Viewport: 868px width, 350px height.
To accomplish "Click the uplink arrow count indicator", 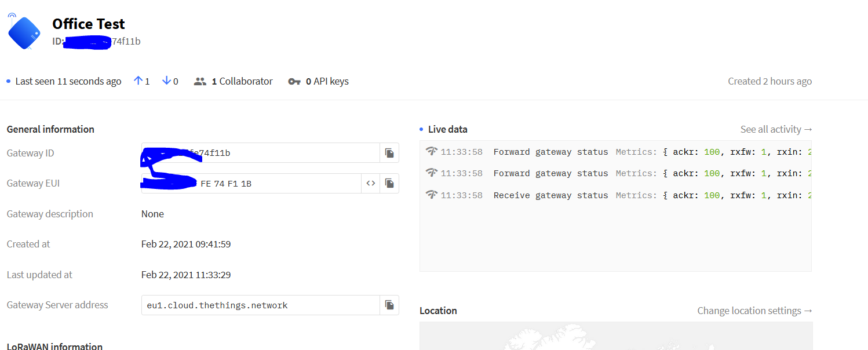I will pos(141,81).
